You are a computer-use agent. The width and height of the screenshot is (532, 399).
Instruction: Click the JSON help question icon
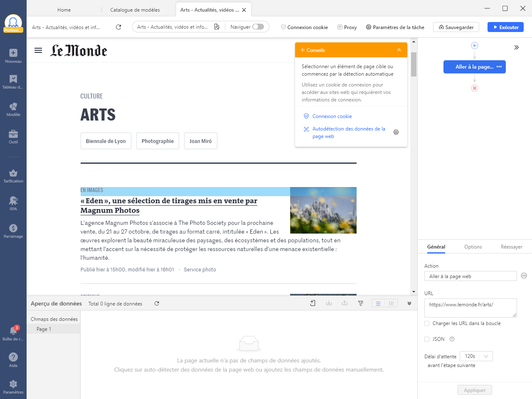click(x=452, y=339)
